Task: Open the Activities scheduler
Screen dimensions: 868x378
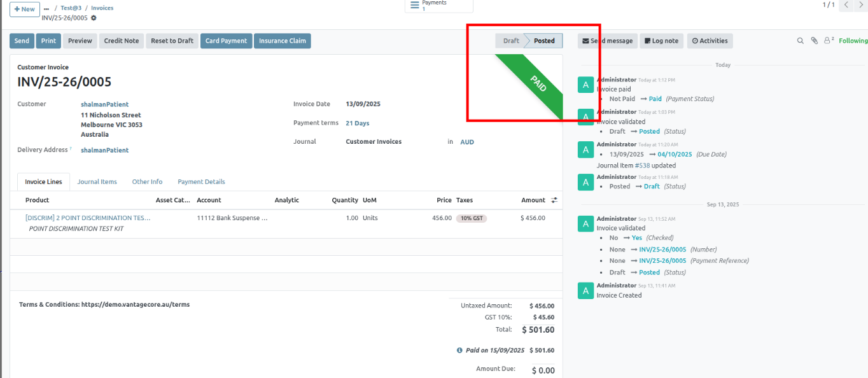Action: click(x=710, y=41)
